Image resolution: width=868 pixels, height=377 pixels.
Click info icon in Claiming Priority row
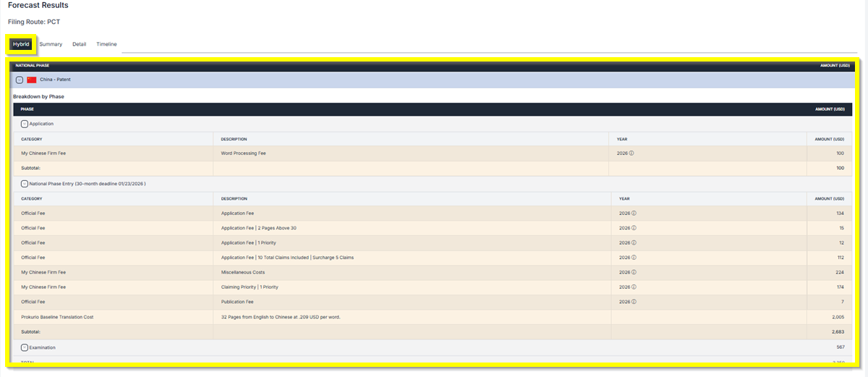pyautogui.click(x=632, y=287)
